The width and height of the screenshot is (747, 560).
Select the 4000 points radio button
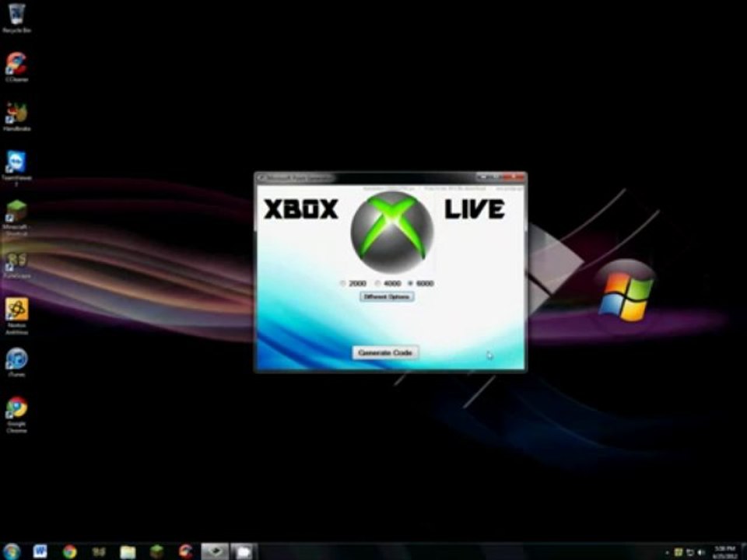click(377, 283)
